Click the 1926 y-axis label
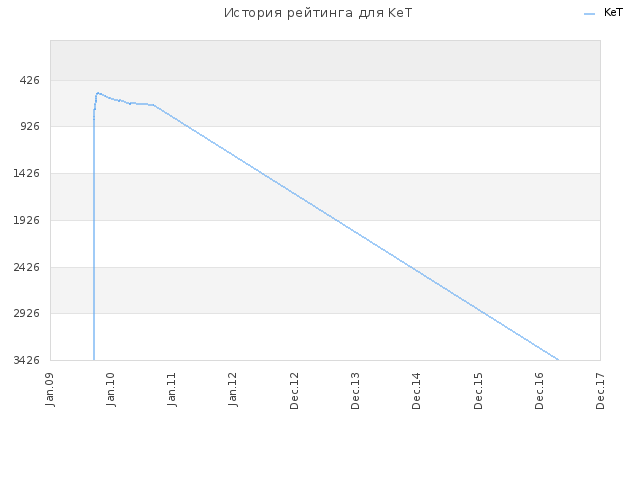640x480 pixels. pyautogui.click(x=27, y=220)
